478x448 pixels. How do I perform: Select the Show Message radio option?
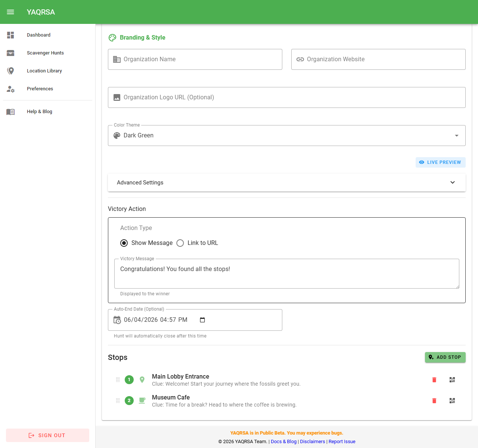(x=124, y=243)
